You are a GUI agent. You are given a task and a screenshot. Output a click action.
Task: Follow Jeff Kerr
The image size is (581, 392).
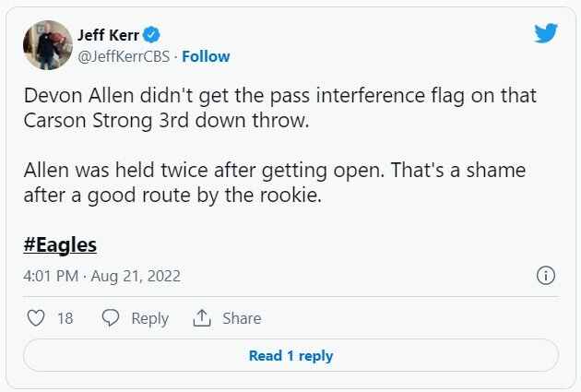[206, 56]
